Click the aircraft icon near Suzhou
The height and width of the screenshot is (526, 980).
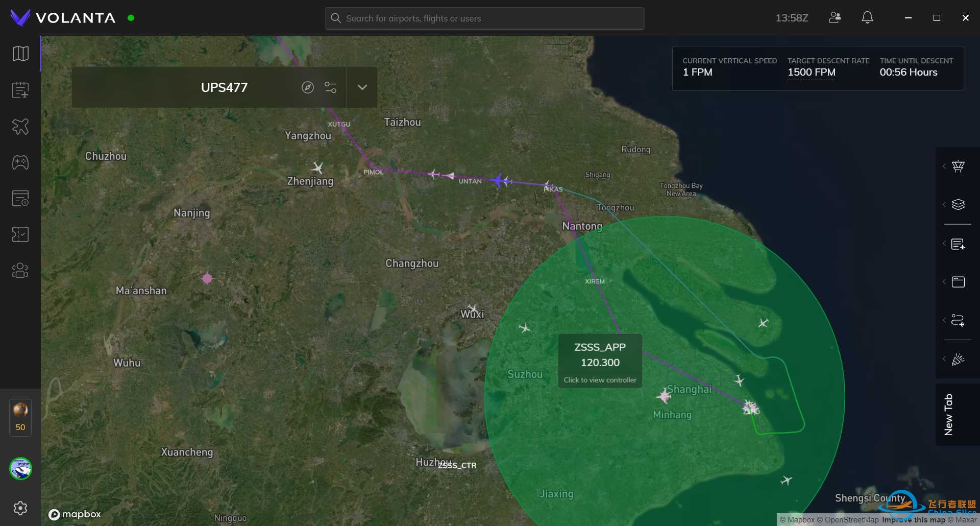pos(524,327)
